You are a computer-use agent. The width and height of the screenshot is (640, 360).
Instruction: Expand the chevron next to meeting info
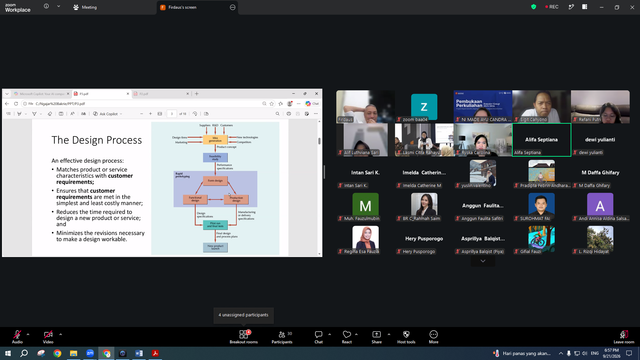click(58, 7)
